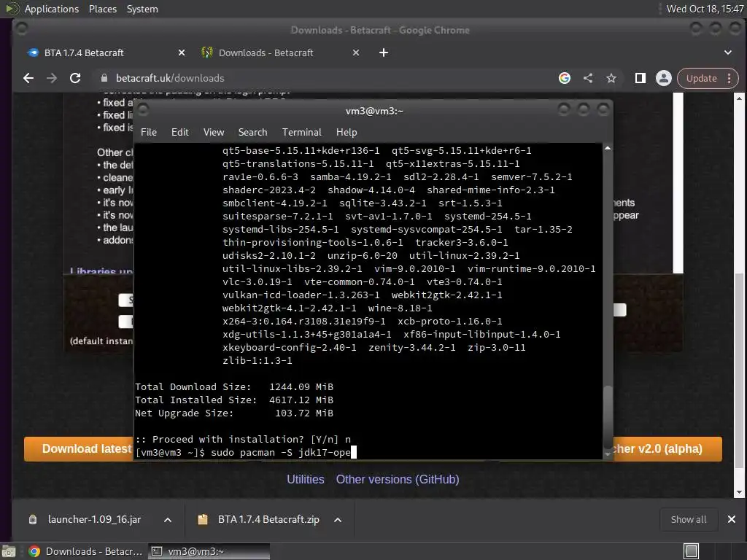Image resolution: width=747 pixels, height=560 pixels.
Task: Close the Downloads - Betacraft tab
Action: [x=356, y=52]
